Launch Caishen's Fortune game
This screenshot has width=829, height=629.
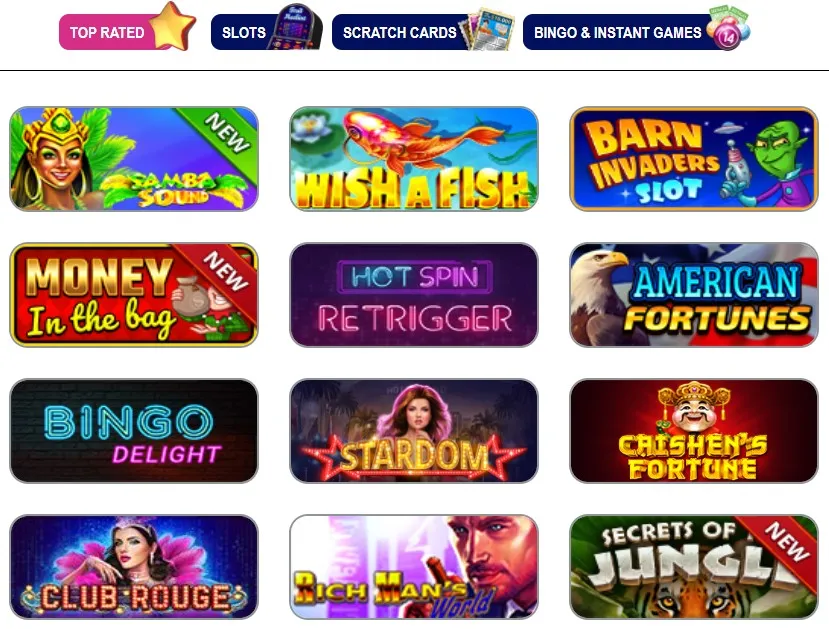(x=694, y=431)
